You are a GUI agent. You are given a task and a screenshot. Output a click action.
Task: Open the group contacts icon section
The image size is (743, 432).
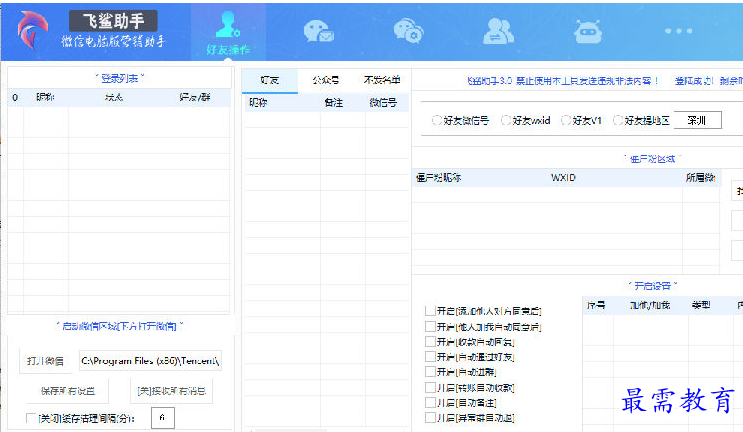point(498,31)
